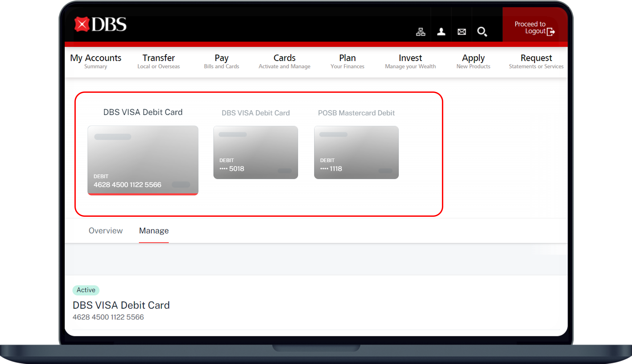
Task: Select POSB Mastercard Debit ending 1118
Action: 356,153
